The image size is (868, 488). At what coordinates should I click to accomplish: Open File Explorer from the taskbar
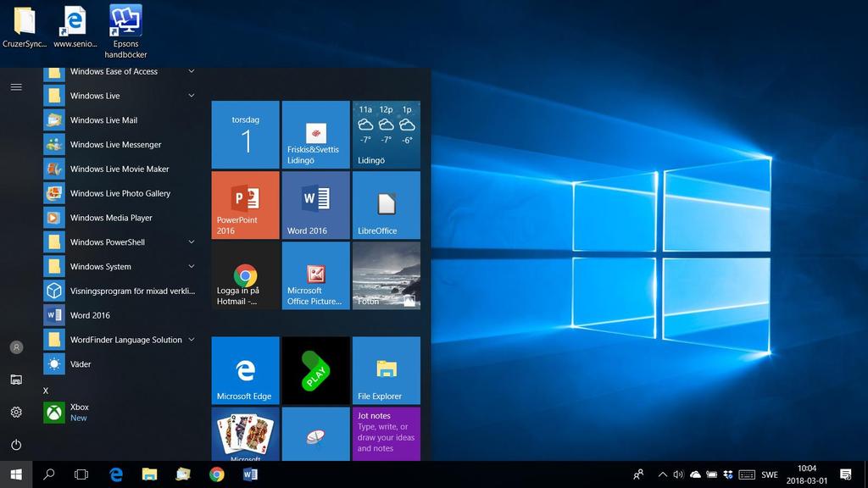pos(149,474)
